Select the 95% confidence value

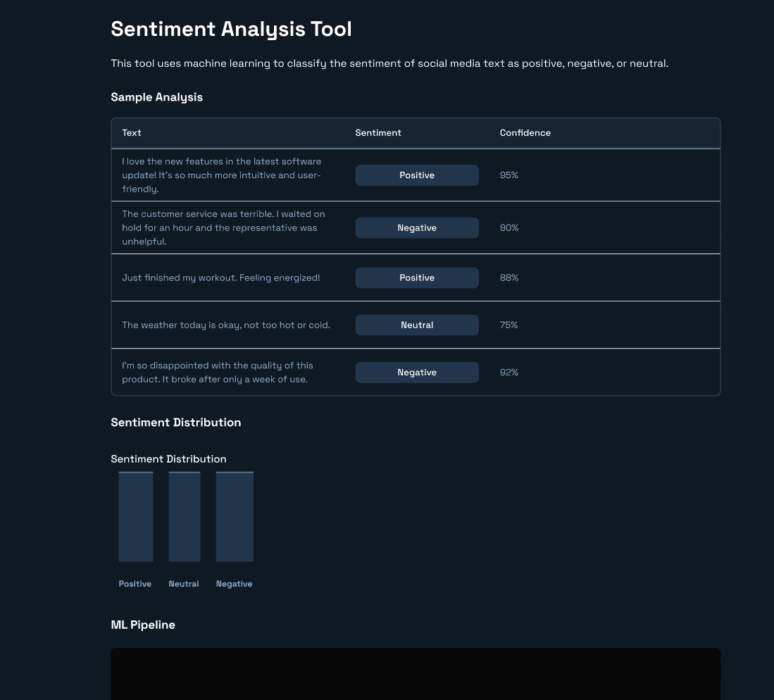508,175
